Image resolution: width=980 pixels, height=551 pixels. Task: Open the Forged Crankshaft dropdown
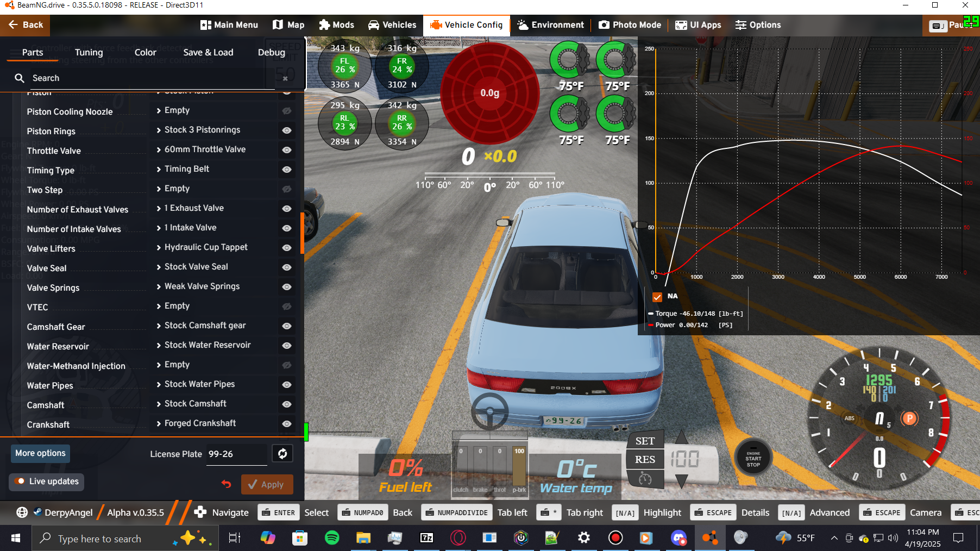[x=213, y=423]
